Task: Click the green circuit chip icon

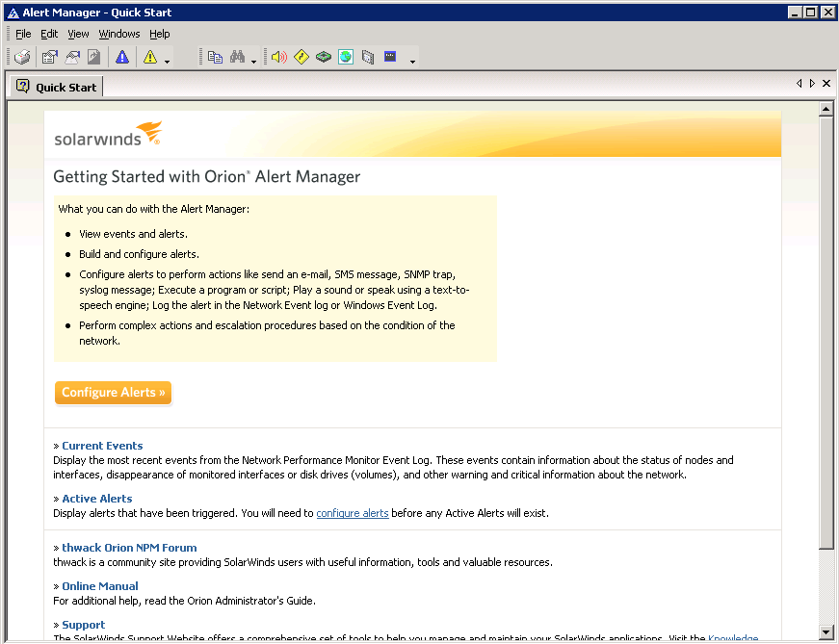Action: tap(324, 57)
